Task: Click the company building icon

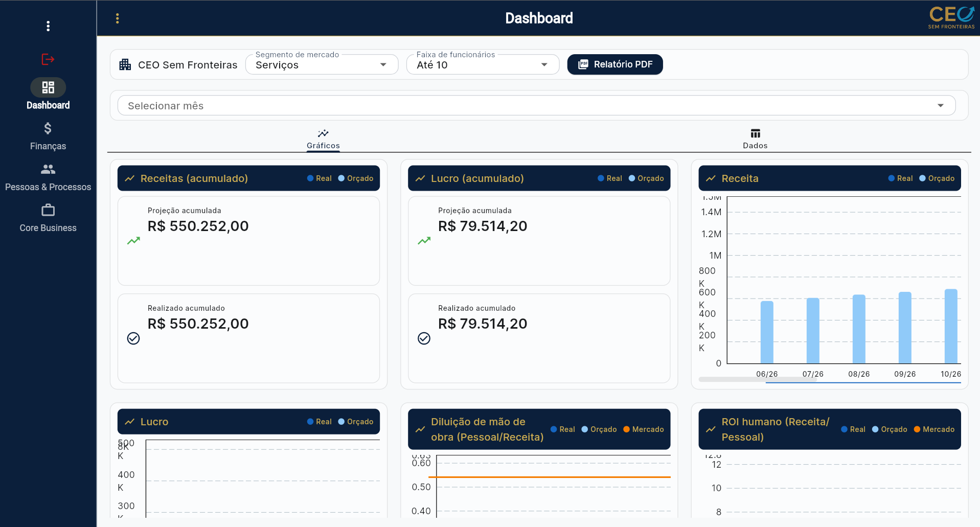Action: tap(125, 64)
